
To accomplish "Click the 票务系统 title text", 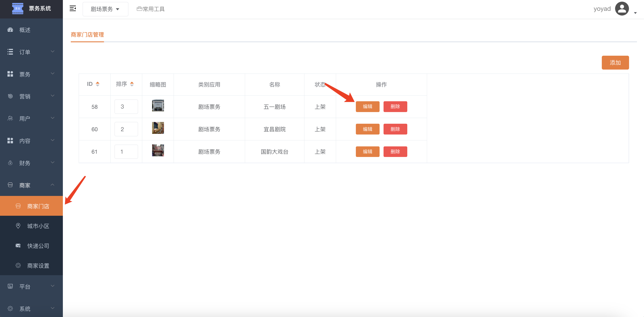I will 40,9.
